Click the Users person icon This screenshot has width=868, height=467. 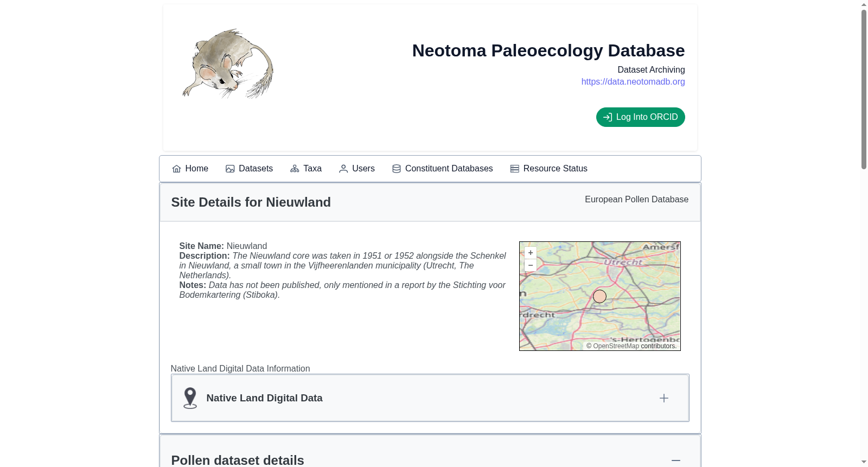[343, 169]
